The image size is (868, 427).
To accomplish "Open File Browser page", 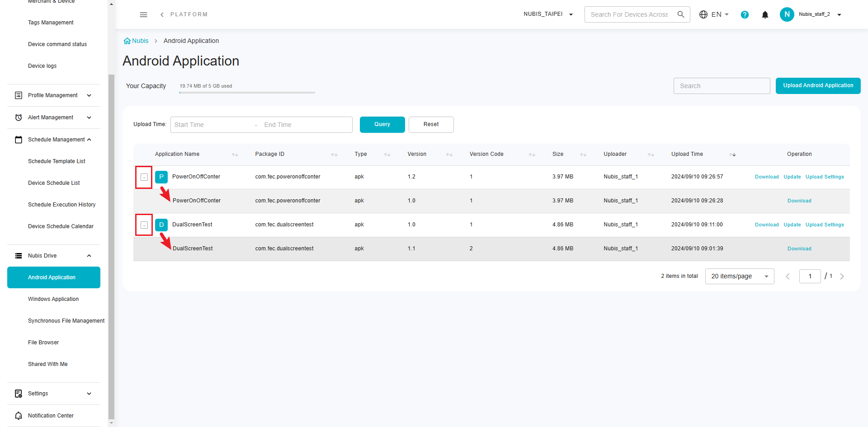I will [43, 343].
